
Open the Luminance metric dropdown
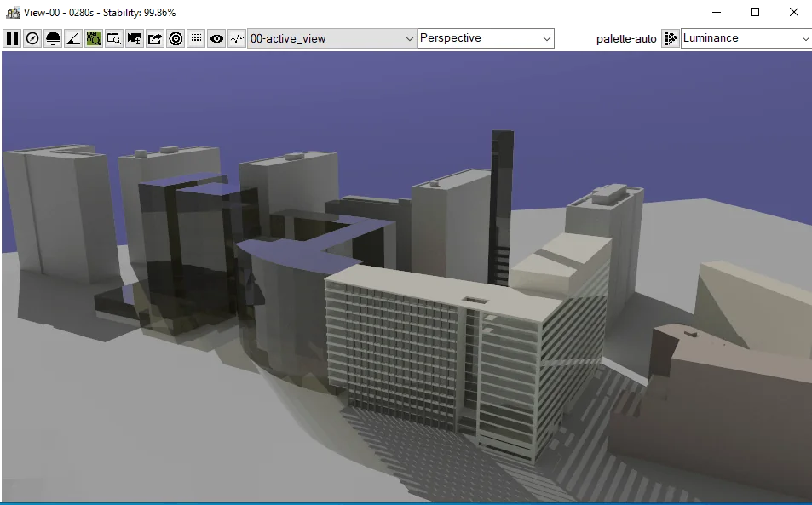tap(746, 38)
